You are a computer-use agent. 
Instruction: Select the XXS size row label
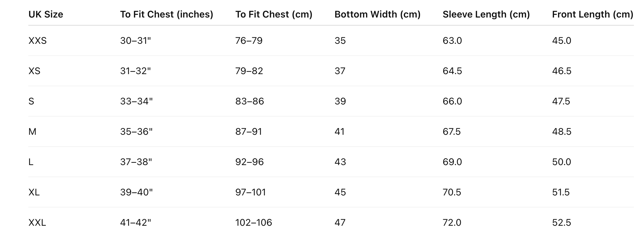click(x=38, y=41)
